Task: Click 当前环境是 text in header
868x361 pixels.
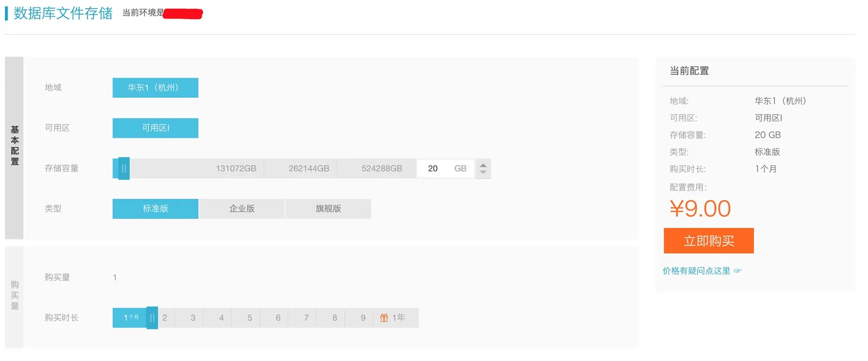Action: [x=143, y=13]
